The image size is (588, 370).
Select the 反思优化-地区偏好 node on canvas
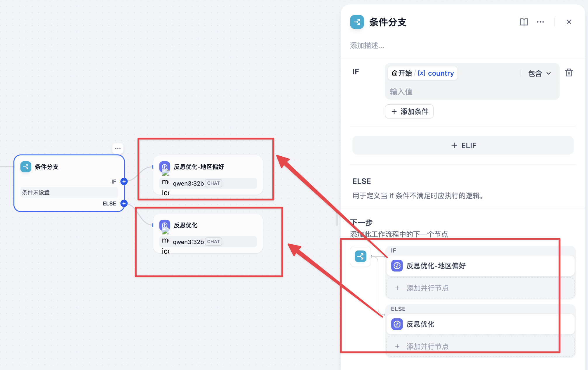[x=208, y=175]
